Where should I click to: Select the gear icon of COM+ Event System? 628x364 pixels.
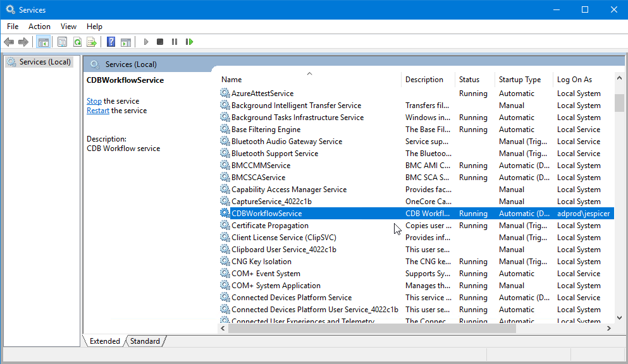225,273
